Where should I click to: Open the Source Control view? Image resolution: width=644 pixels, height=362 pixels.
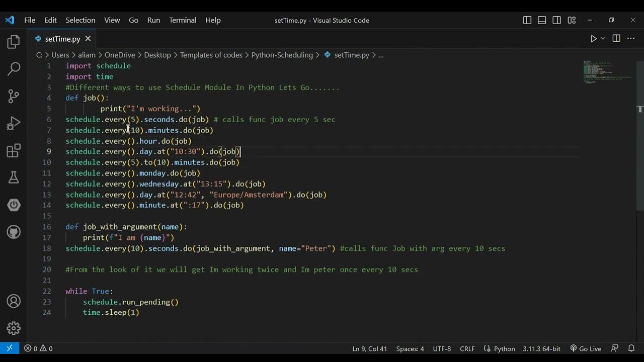(14, 96)
